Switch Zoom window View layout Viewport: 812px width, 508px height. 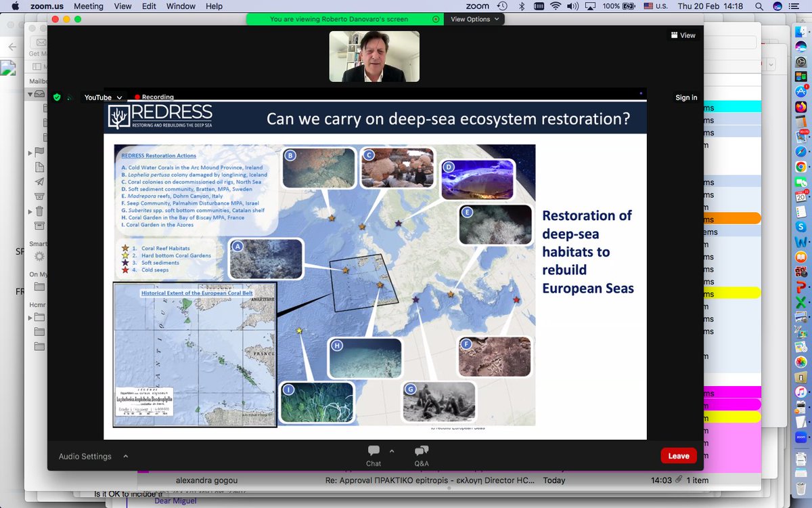point(683,35)
